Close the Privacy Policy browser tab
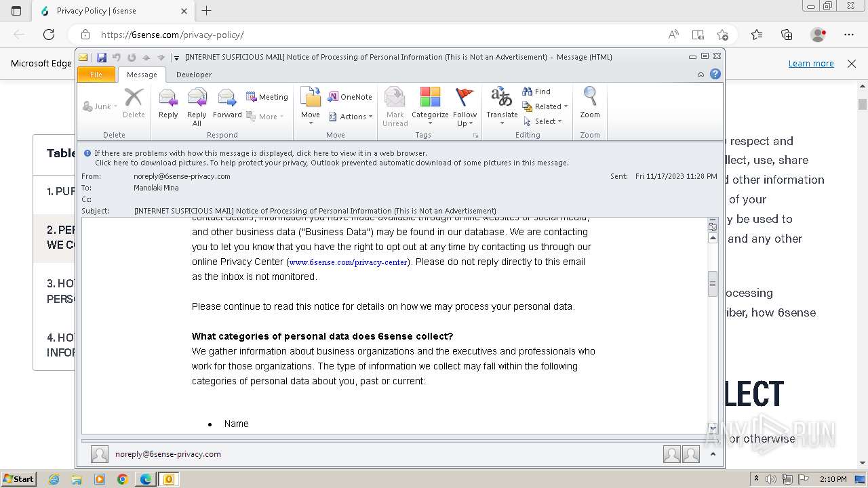 tap(184, 11)
